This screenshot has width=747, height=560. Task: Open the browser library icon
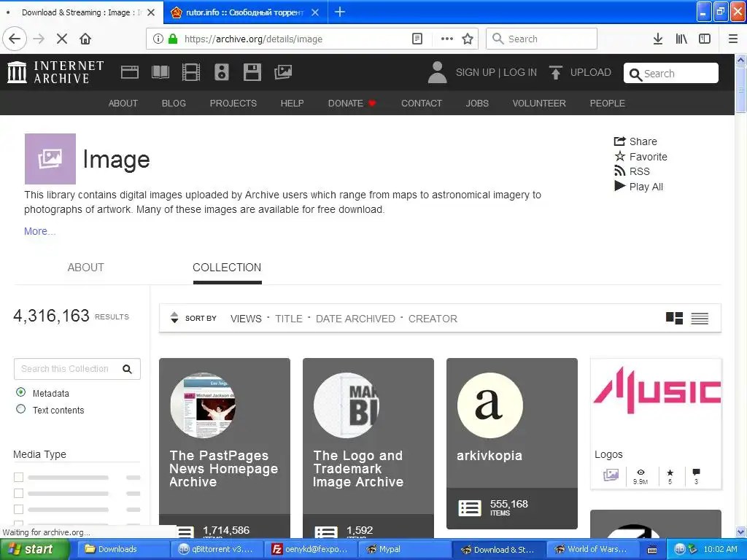pyautogui.click(x=681, y=39)
